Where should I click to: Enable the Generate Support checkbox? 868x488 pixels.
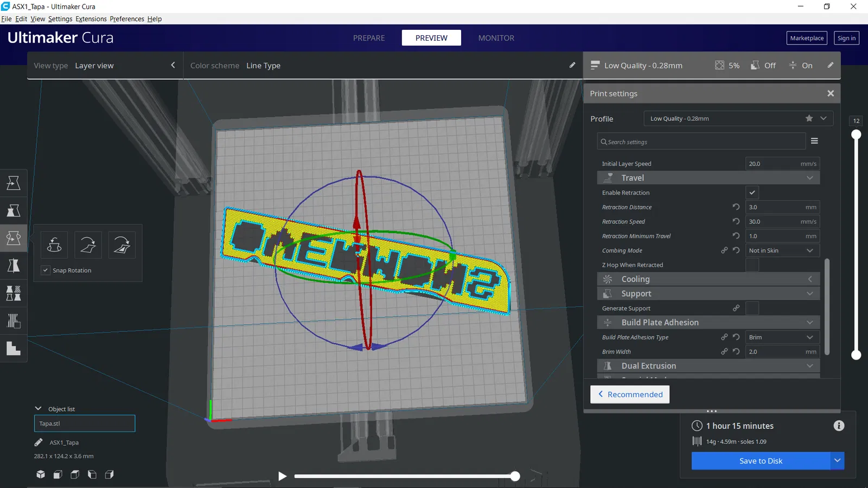click(752, 308)
